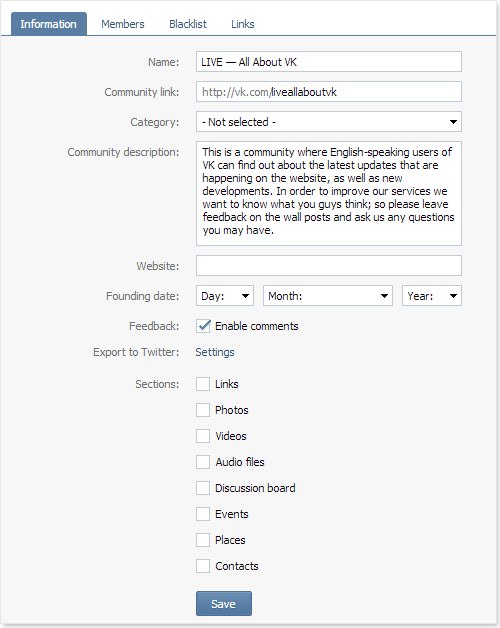The height and width of the screenshot is (628, 500).
Task: Uncheck the Enable comments checkbox
Action: pos(203,326)
